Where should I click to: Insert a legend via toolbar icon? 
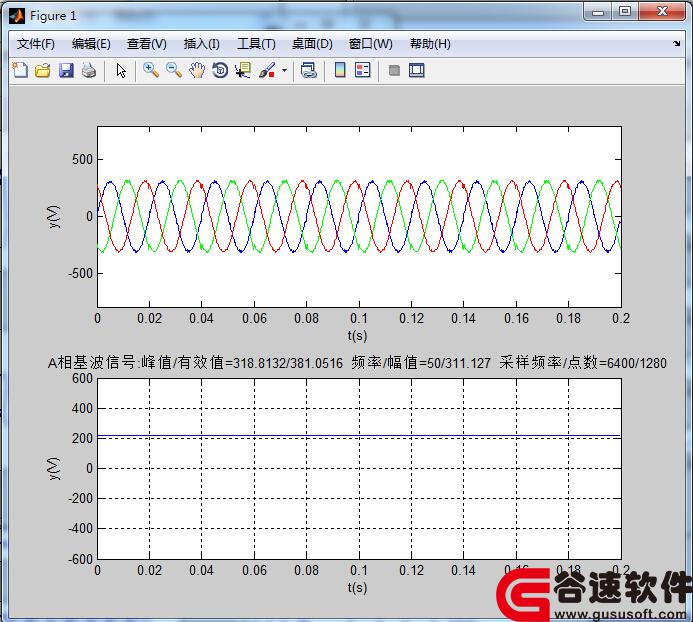363,70
